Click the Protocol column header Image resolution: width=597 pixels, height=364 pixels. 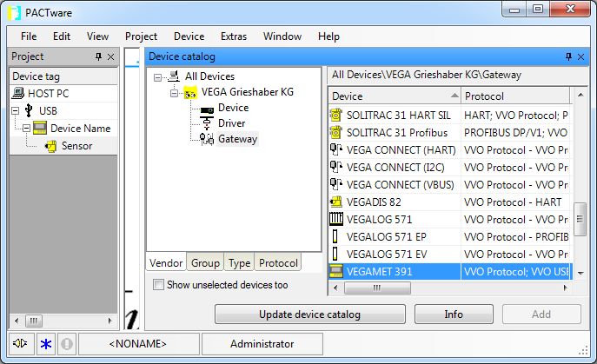point(515,96)
